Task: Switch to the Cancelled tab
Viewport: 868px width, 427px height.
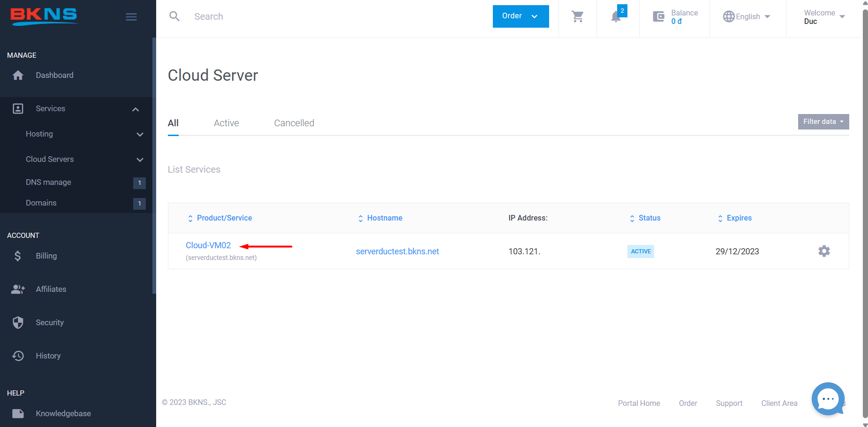Action: 294,123
